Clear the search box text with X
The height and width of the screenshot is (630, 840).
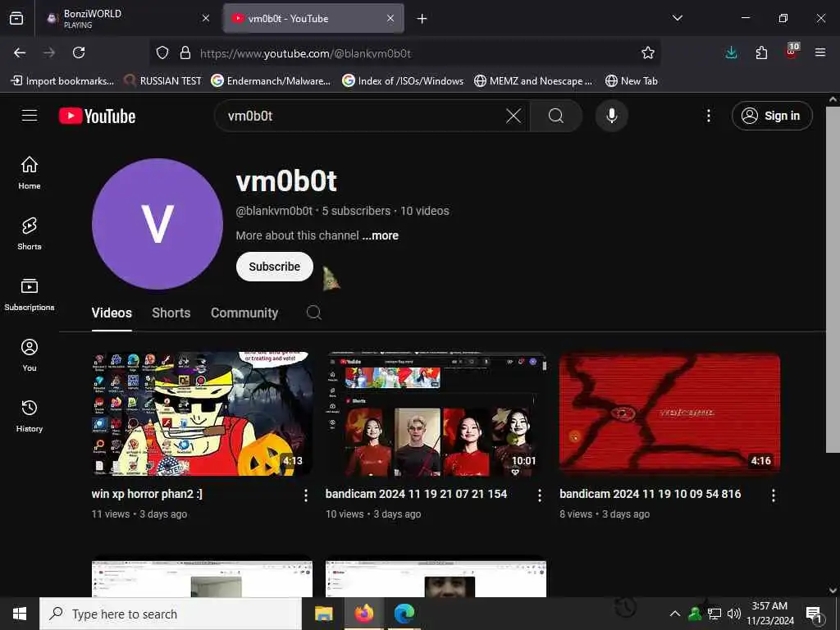[x=514, y=116]
